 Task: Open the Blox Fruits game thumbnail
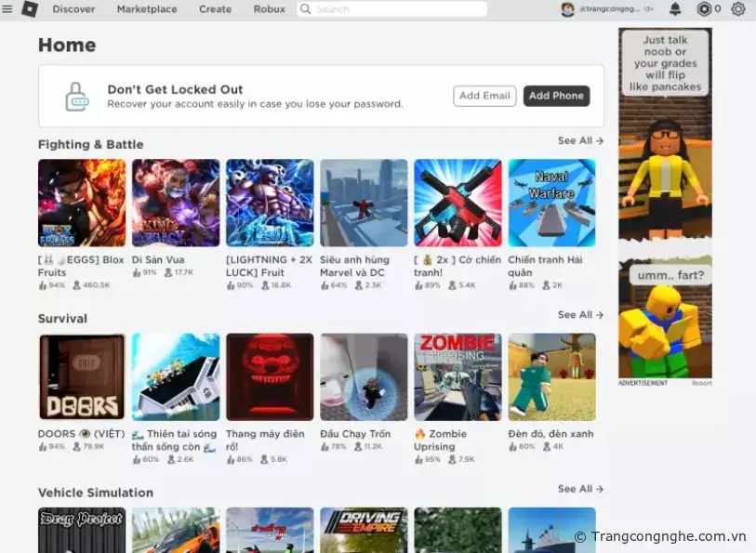click(82, 203)
